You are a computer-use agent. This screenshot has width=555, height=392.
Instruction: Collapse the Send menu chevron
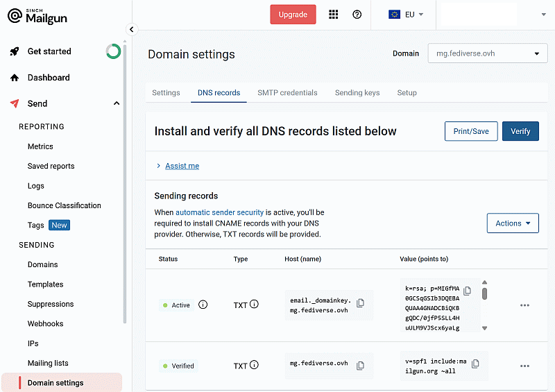(117, 103)
